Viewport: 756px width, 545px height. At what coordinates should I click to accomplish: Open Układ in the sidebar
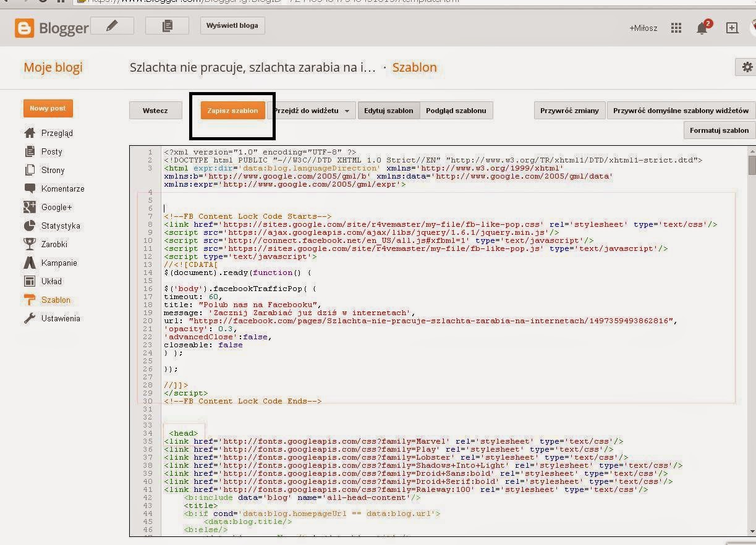[x=51, y=281]
